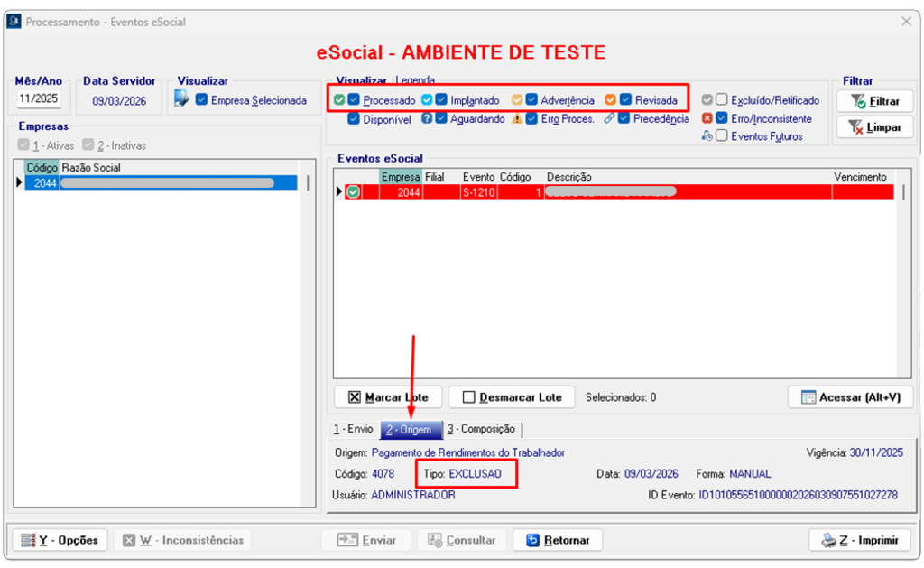Click the Erro Proces. warning triangle icon
Viewport: 924px width, 568px height.
coord(517,119)
